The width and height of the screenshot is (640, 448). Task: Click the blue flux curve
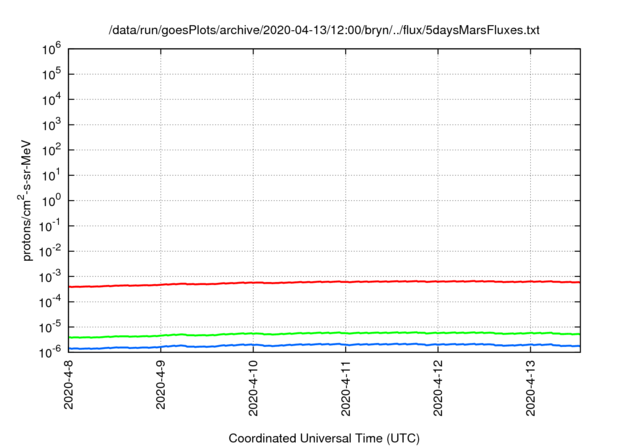click(x=324, y=345)
